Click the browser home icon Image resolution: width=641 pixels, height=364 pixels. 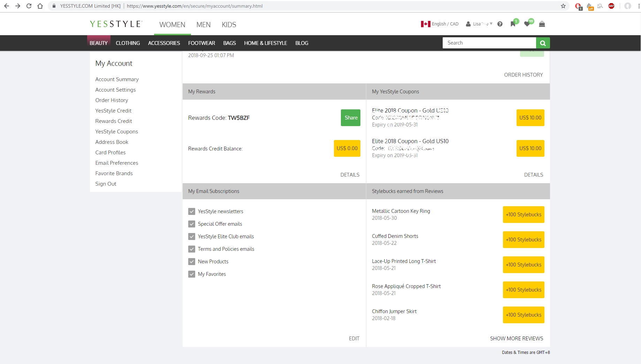40,6
